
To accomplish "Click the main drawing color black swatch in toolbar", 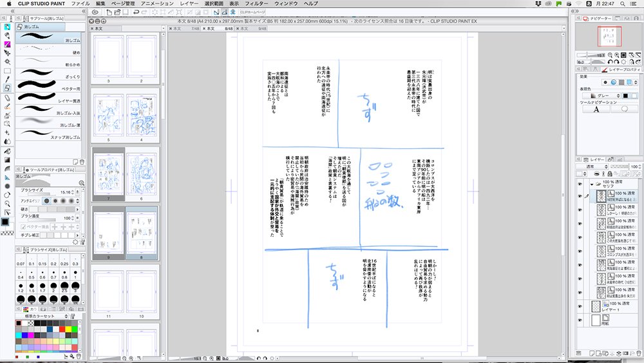I will tap(5, 222).
